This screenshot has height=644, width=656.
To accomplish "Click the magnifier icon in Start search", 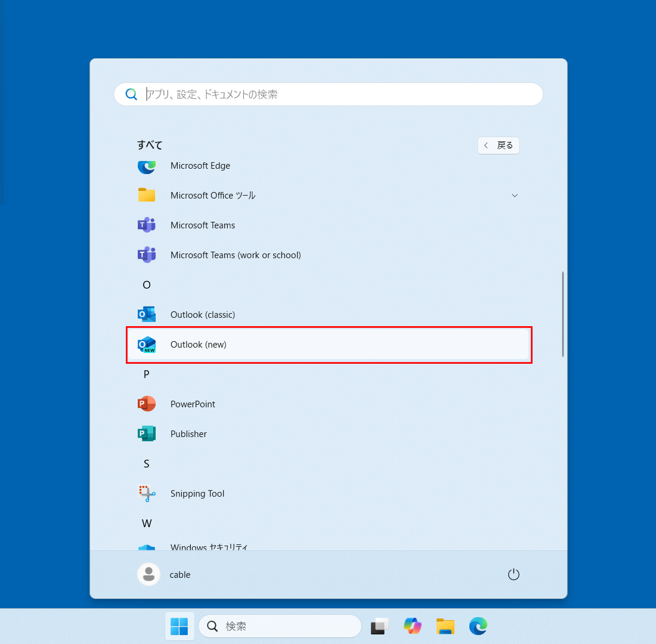I will click(x=131, y=94).
